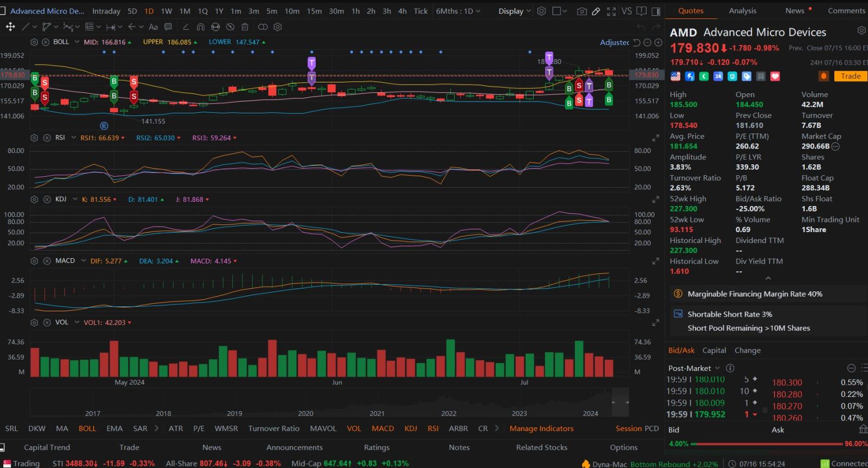Toggle MACD indicator in bottom bar
Viewport: 868px width, 468px height.
(x=382, y=428)
